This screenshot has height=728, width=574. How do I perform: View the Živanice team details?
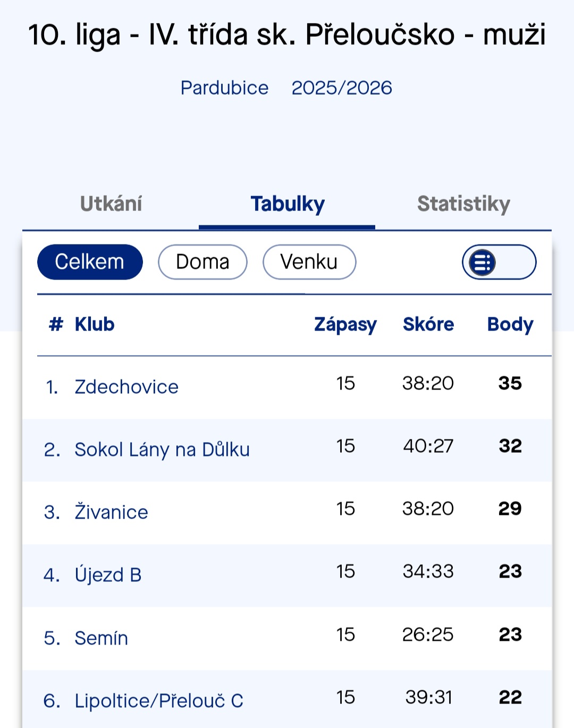(111, 512)
